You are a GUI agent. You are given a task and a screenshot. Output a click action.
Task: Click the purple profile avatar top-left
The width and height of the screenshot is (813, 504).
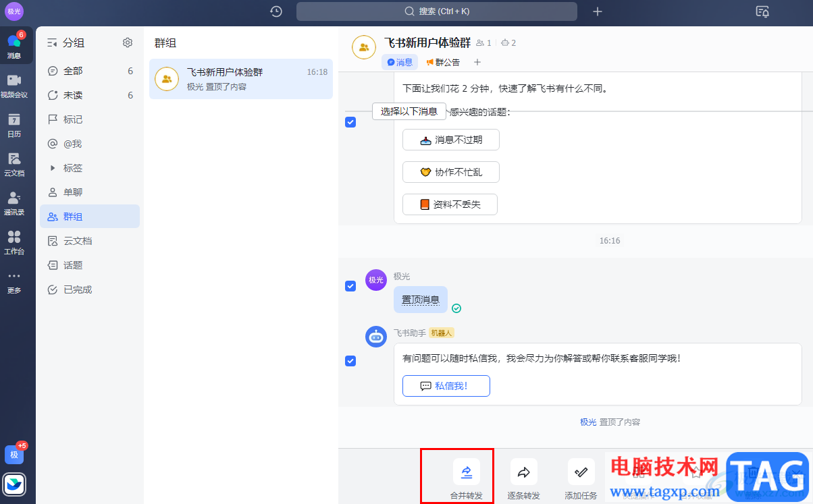pyautogui.click(x=14, y=11)
